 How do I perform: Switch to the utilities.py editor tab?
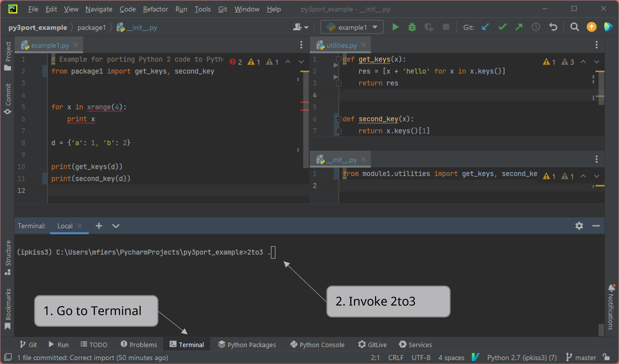(341, 45)
